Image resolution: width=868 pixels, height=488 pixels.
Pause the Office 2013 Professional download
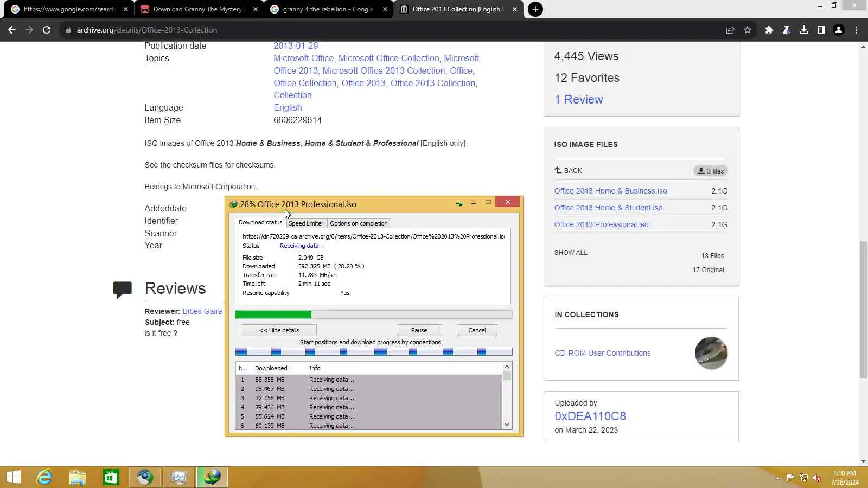[419, 330]
